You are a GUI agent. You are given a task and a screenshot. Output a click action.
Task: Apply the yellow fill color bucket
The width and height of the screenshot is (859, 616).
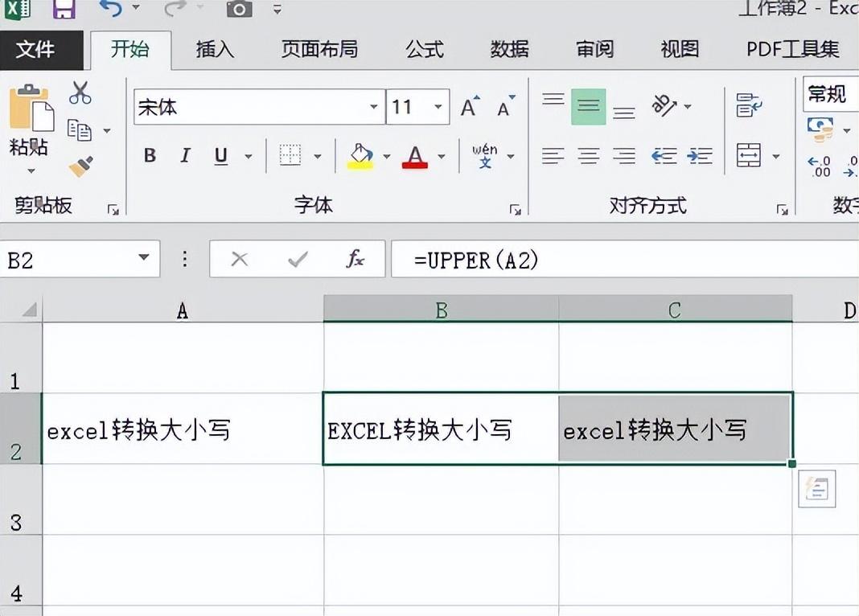tap(360, 156)
